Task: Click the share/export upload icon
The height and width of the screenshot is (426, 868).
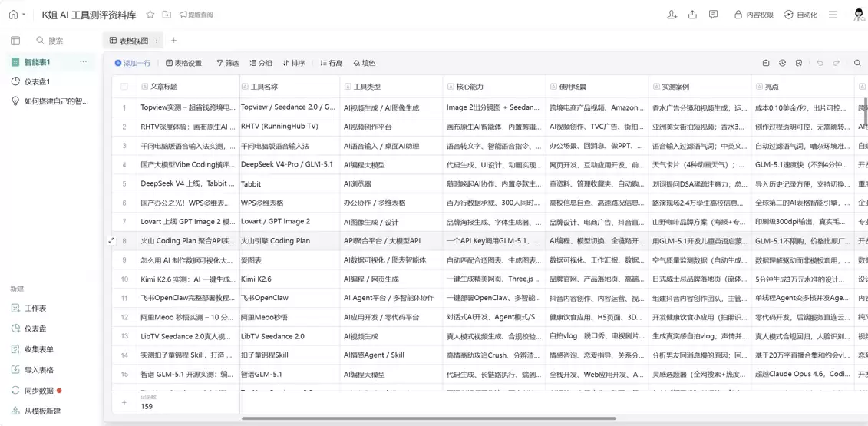Action: pyautogui.click(x=692, y=15)
